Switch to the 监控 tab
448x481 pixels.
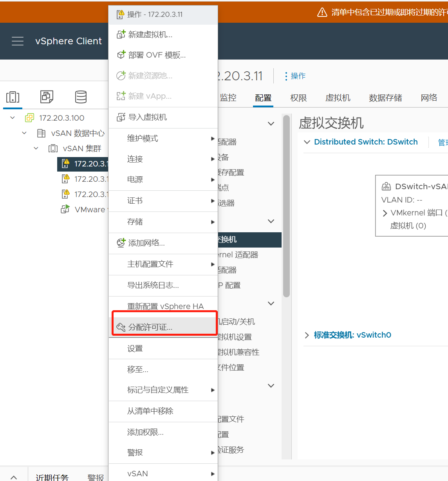pos(228,98)
